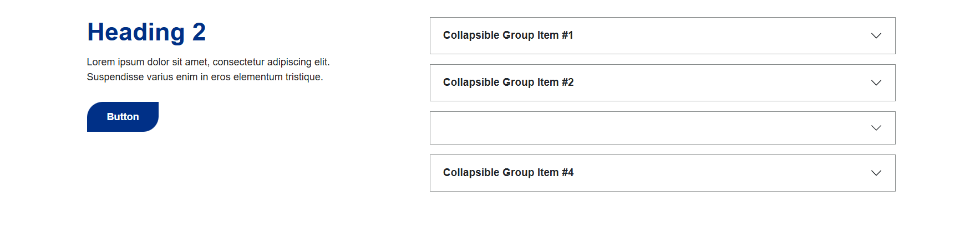
Task: Click the word "Heading" in the blue title
Action: pyautogui.click(x=136, y=32)
